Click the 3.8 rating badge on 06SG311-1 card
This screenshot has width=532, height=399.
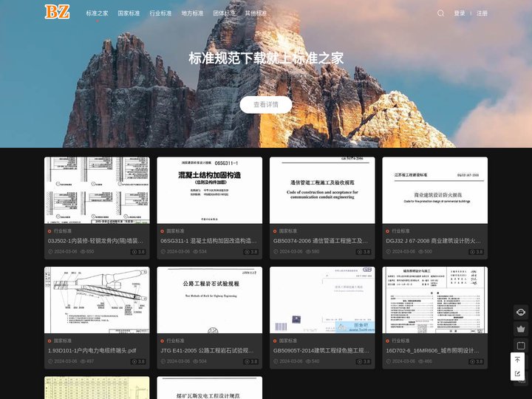click(x=251, y=252)
